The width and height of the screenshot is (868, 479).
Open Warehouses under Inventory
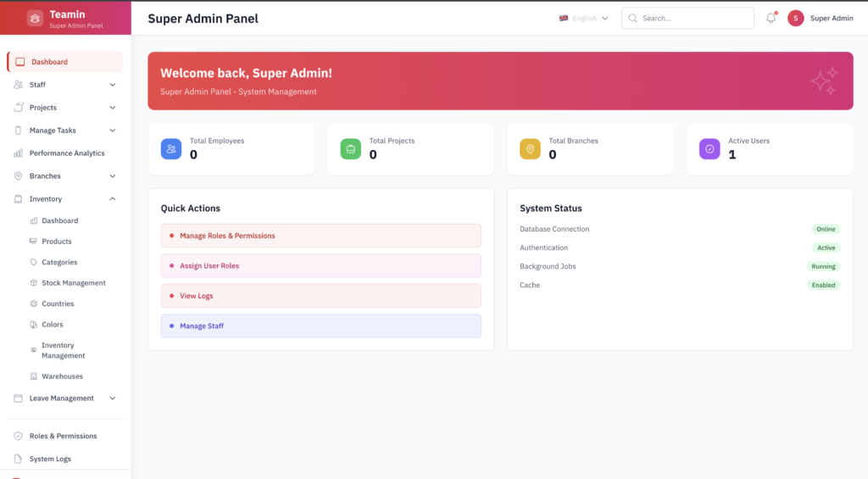point(62,376)
